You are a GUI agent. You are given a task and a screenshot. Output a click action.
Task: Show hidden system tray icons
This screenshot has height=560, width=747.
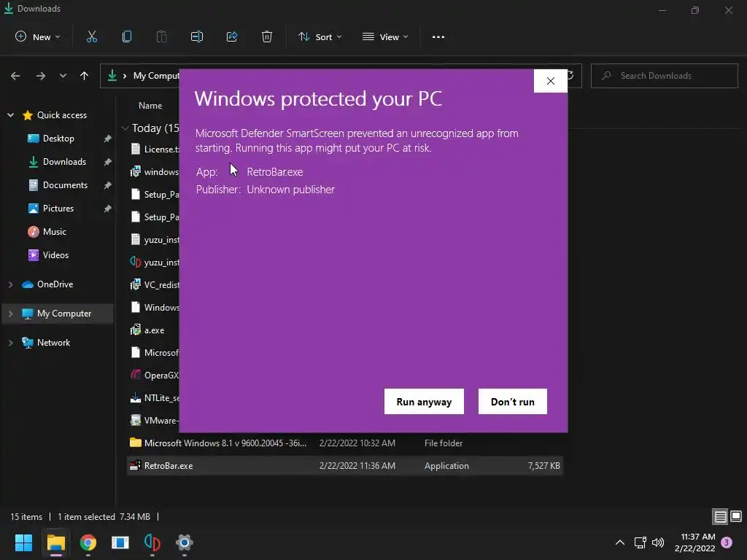click(x=620, y=542)
